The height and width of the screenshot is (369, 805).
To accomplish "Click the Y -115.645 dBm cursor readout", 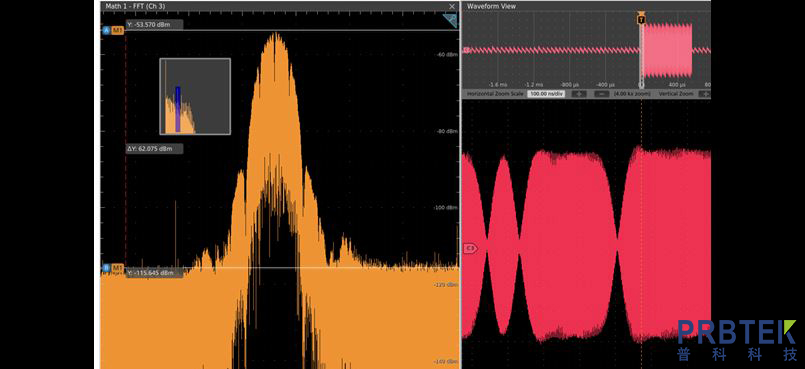I will (155, 273).
